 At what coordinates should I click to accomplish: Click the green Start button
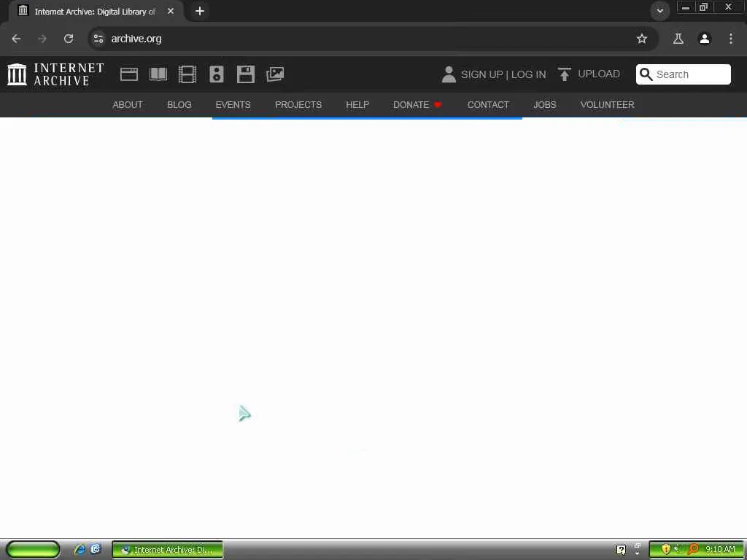point(33,550)
